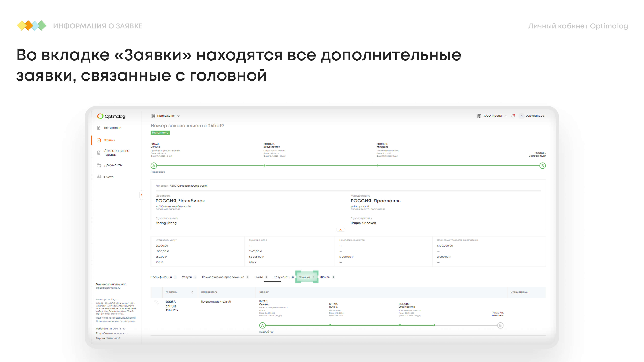644x362 pixels.
Task: Open the Приложения dropdown chevron
Action: (178, 116)
